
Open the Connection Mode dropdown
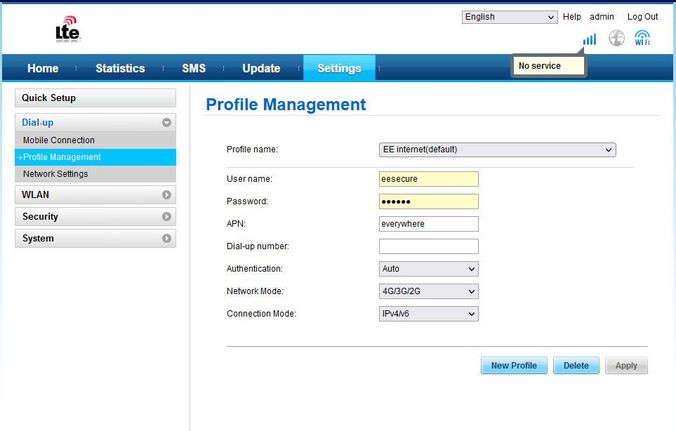coord(428,314)
